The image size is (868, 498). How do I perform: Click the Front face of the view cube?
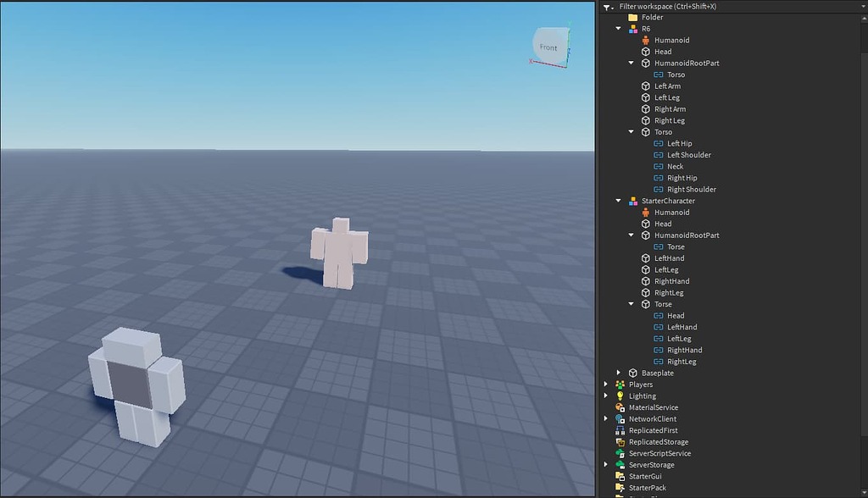[548, 47]
